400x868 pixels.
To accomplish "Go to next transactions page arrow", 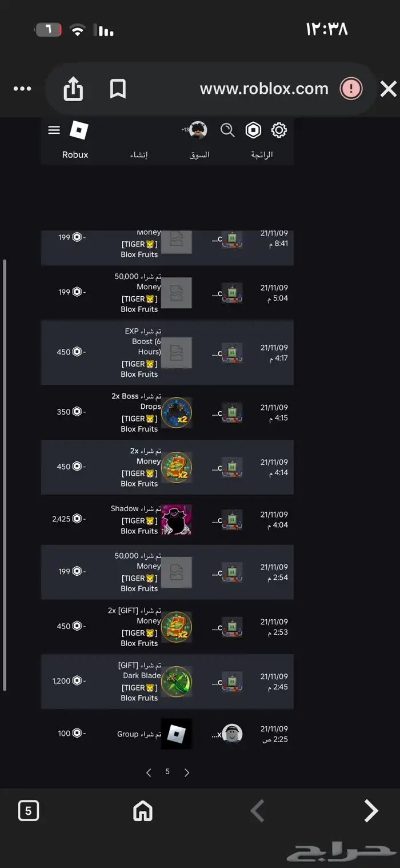I will (186, 773).
